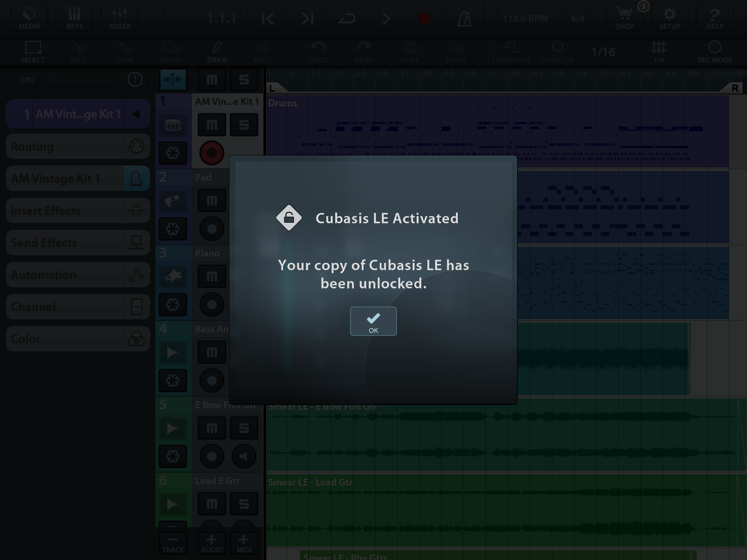
Task: Mute track 1 AM Vintage Kit
Action: tap(212, 125)
